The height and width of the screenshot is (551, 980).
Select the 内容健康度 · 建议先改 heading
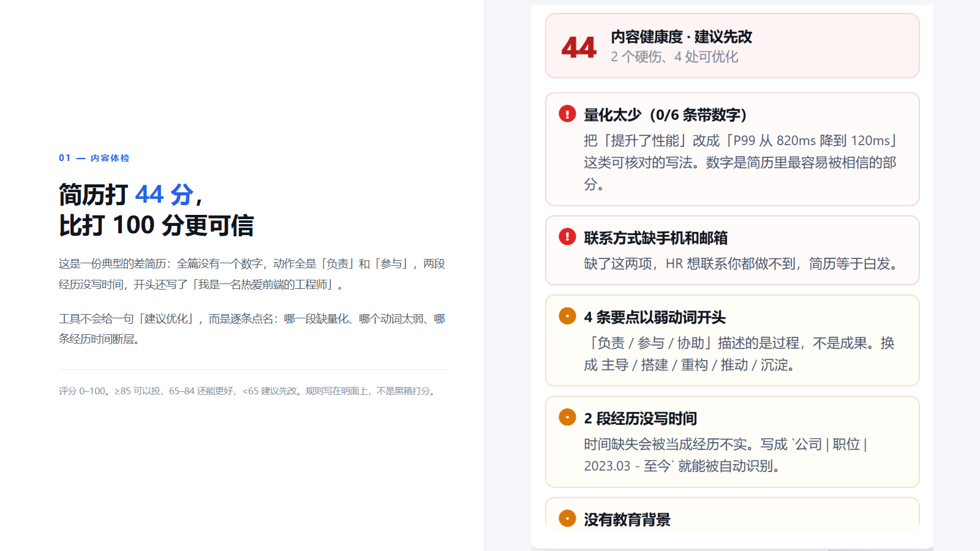681,37
